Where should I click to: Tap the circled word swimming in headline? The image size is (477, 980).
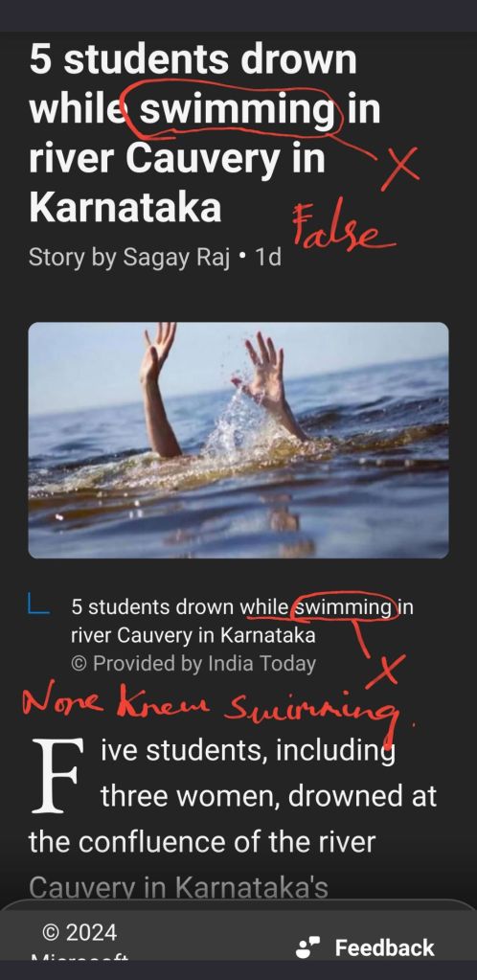click(x=237, y=109)
